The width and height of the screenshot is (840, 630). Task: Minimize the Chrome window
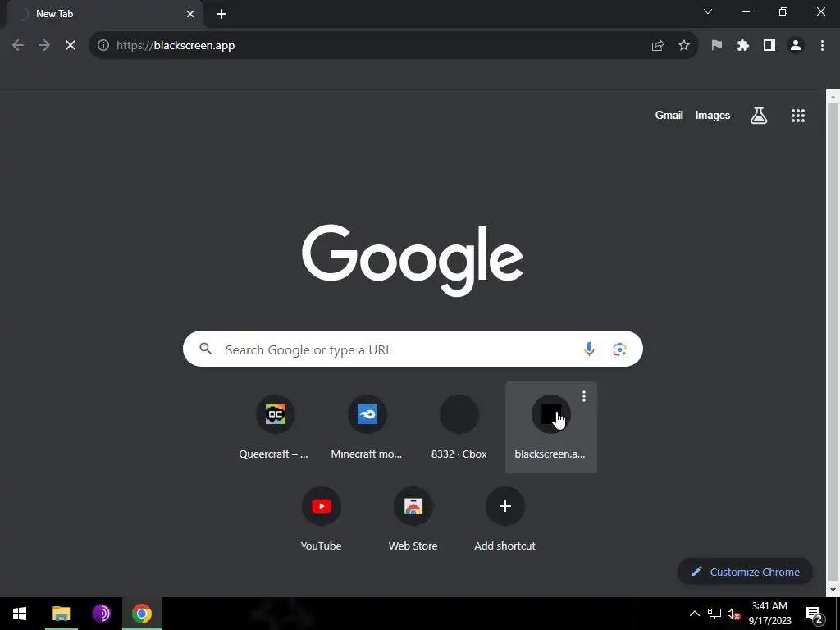(745, 11)
